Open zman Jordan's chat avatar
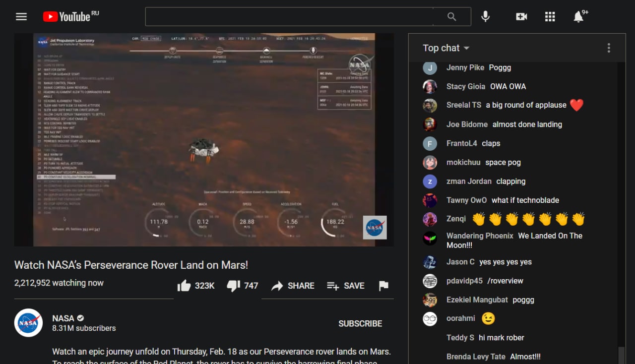The width and height of the screenshot is (635, 364). click(x=430, y=181)
